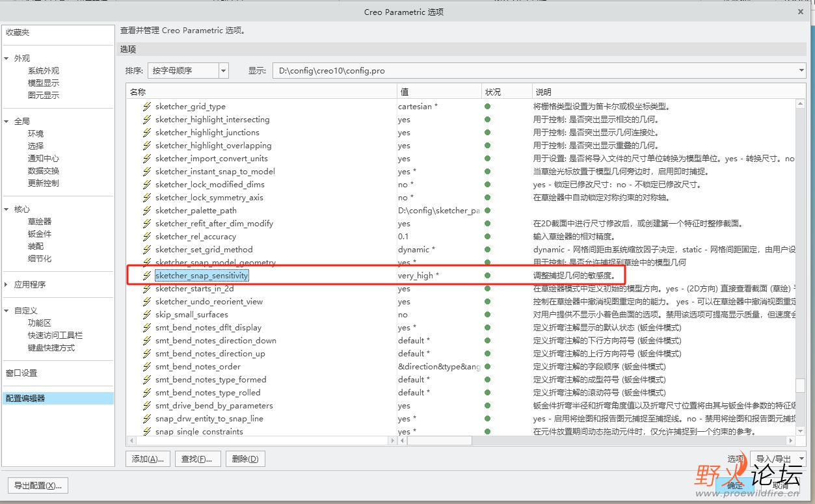Click lightning icon beside smt_drive_bend_by_parameters

(x=147, y=406)
